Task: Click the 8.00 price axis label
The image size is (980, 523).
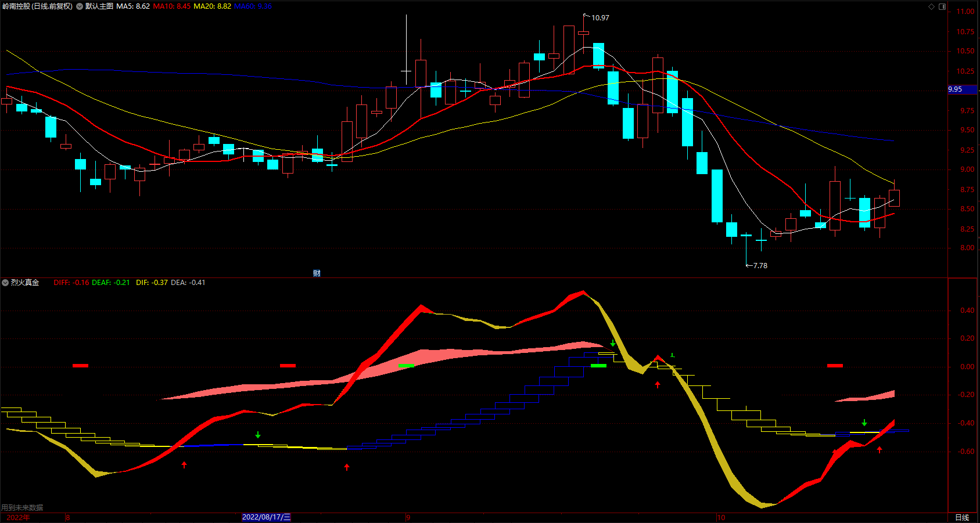Action: coord(967,248)
